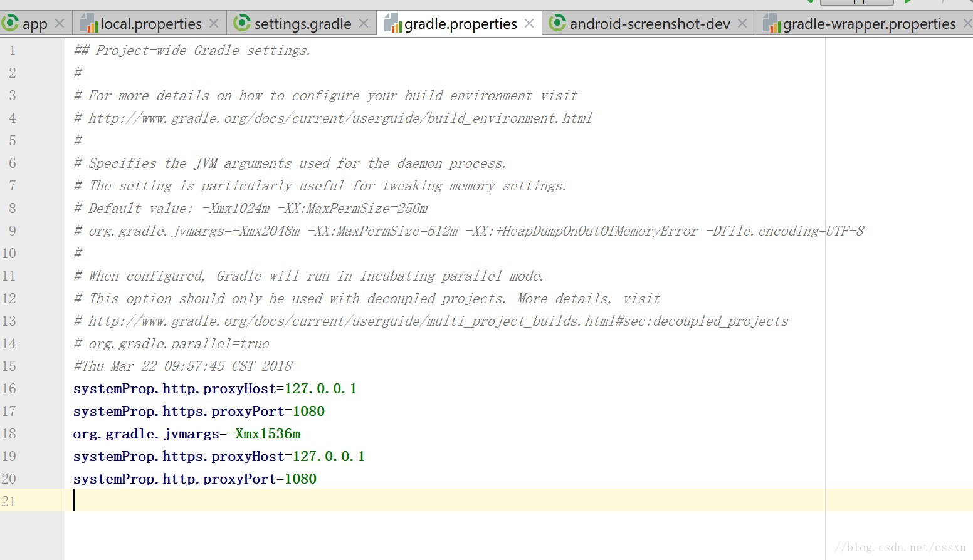Click systemProp.http.proxyHost=127.0.0.1 line

215,388
